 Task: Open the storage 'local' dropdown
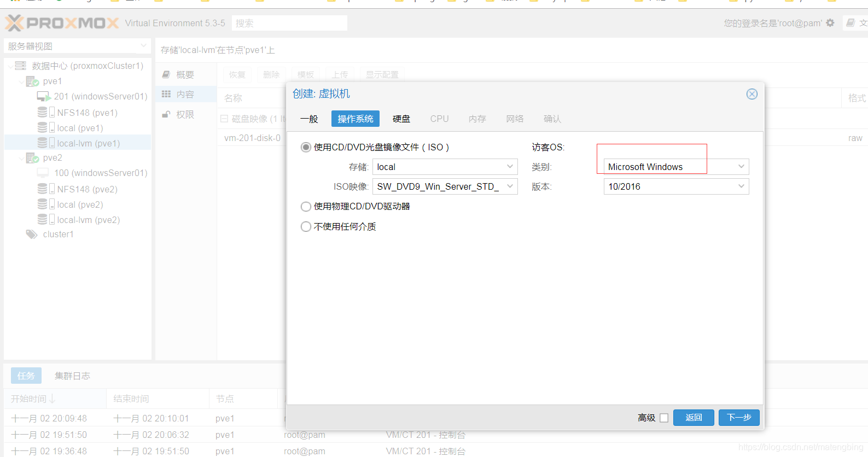(x=510, y=167)
